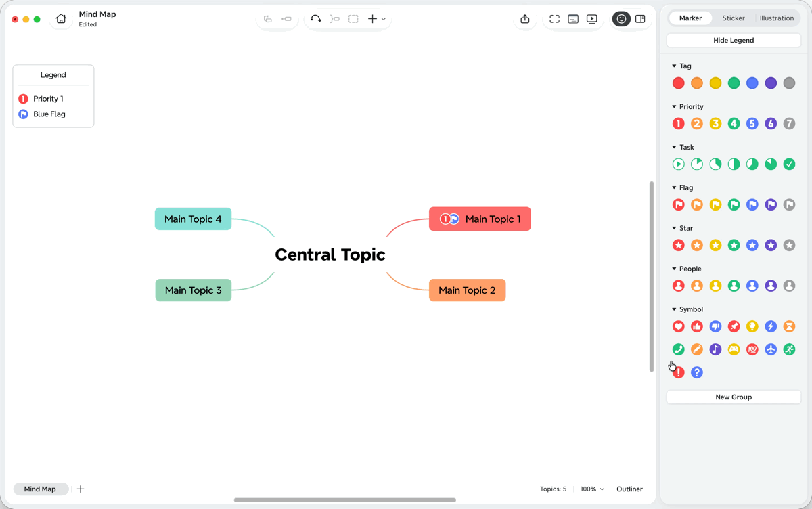Select the purple Tag color marker
The width and height of the screenshot is (812, 509).
[771, 83]
